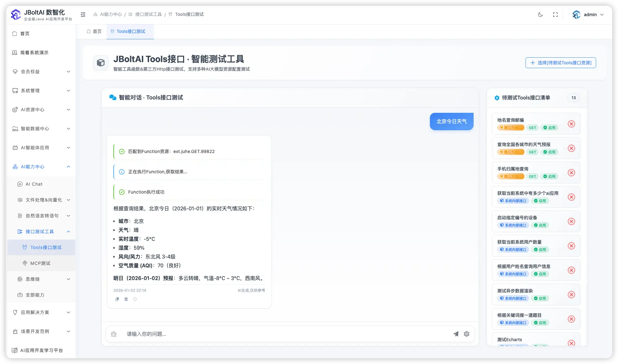Image resolution: width=618 pixels, height=364 pixels.
Task: Copy the AI weather reply
Action: [117, 299]
